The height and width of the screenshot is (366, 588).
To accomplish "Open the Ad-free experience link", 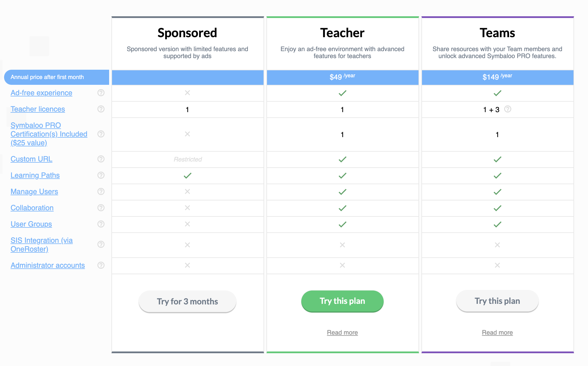I will pyautogui.click(x=42, y=93).
